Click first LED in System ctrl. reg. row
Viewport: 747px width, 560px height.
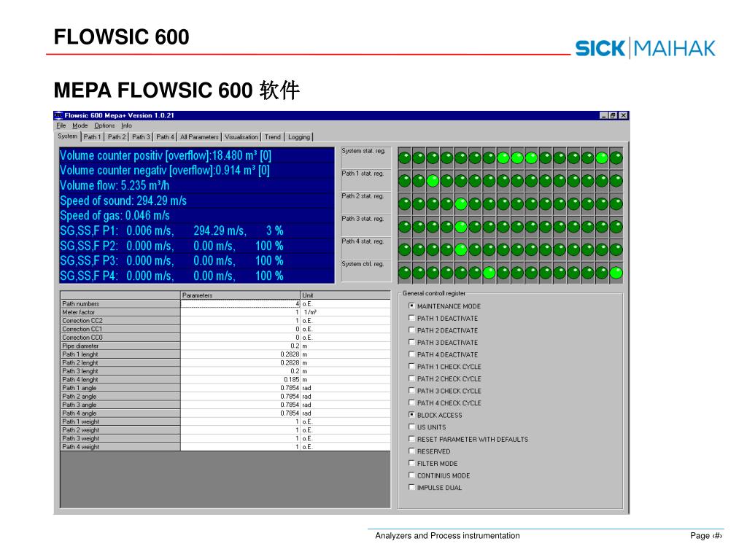(x=404, y=273)
